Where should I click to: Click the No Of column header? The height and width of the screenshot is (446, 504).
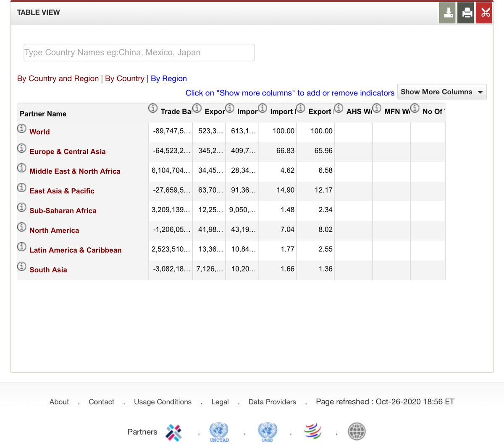433,111
